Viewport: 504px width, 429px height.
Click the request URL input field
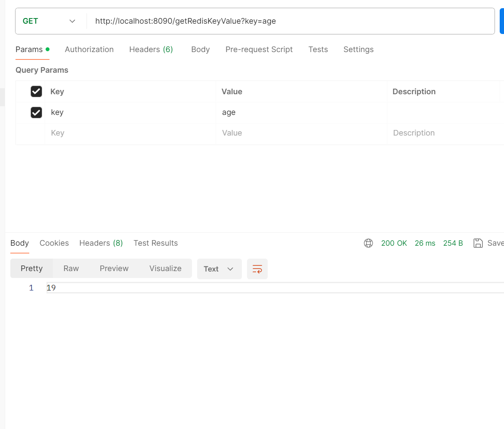[291, 21]
